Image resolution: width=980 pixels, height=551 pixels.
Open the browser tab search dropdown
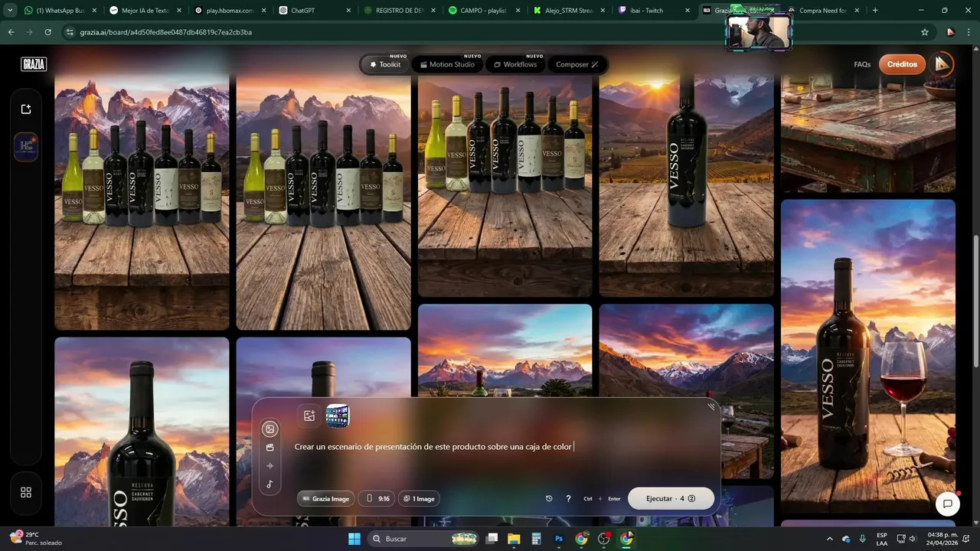coord(10,11)
